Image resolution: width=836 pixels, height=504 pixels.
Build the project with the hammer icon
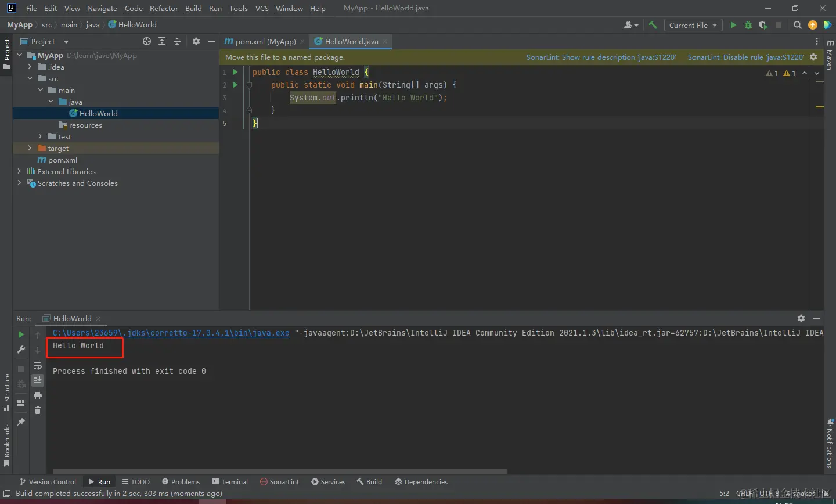point(653,25)
